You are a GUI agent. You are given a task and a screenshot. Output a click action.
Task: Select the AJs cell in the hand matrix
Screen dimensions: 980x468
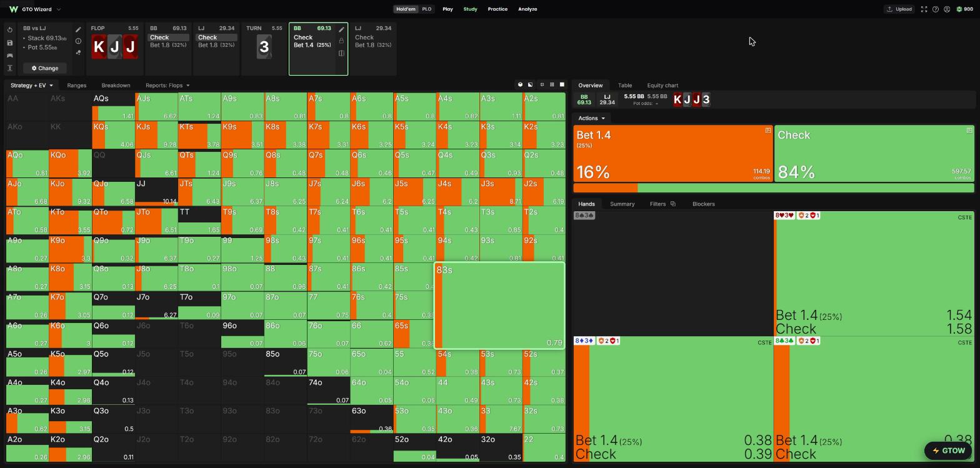pos(156,107)
